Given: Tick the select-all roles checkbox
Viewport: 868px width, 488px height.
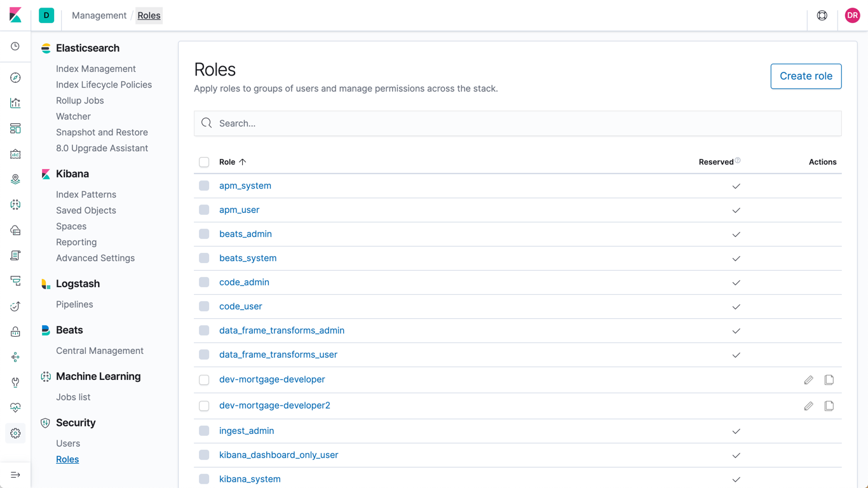Looking at the screenshot, I should 204,162.
